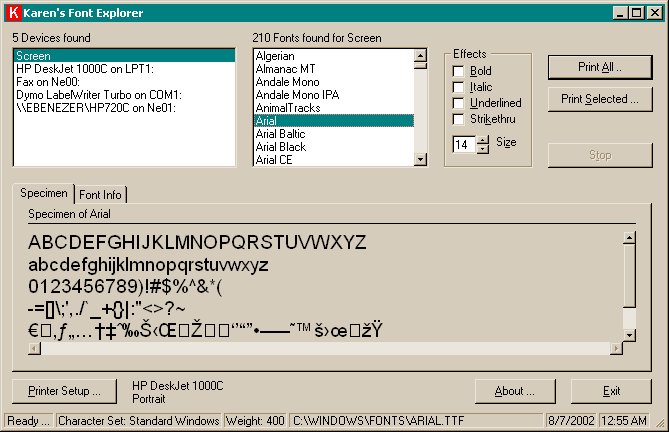Open Printer Setup dialog
Viewport: 669px width, 432px height.
coord(64,391)
